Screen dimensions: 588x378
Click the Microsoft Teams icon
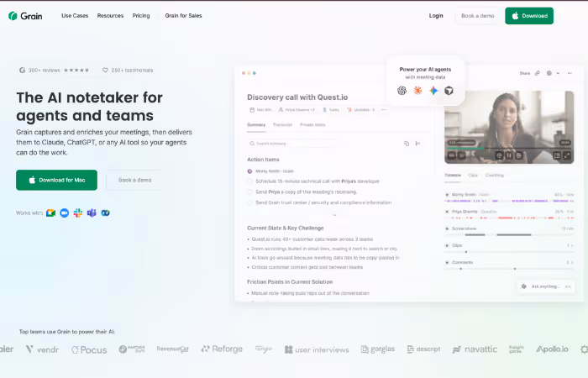pos(92,213)
